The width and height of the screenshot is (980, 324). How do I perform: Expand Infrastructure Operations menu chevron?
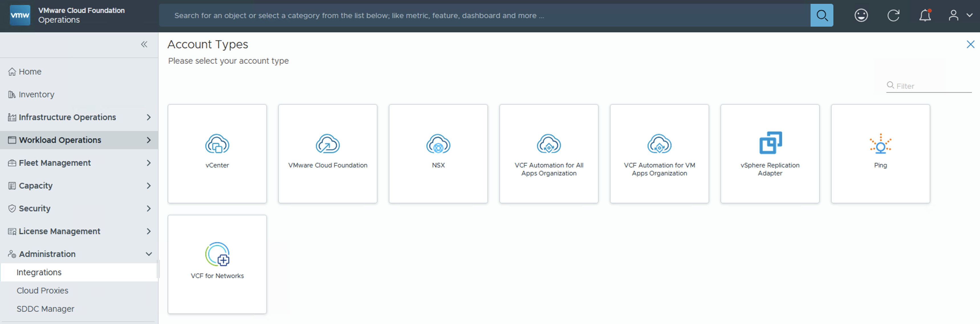click(x=149, y=117)
